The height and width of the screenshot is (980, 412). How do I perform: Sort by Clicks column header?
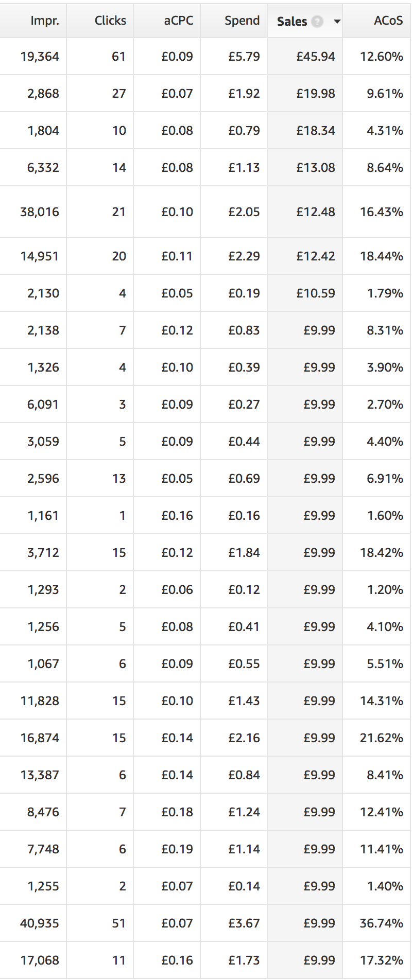tap(110, 21)
